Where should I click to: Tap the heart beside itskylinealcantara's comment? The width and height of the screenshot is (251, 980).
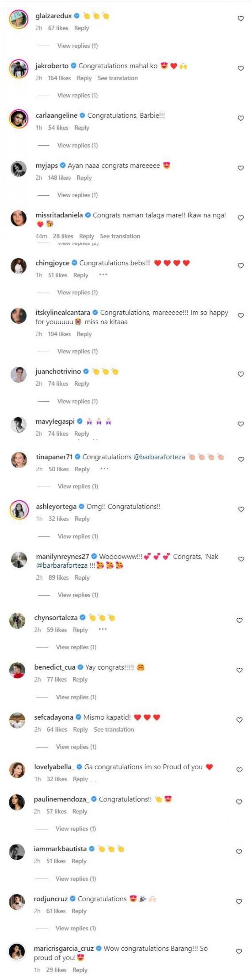click(x=240, y=315)
